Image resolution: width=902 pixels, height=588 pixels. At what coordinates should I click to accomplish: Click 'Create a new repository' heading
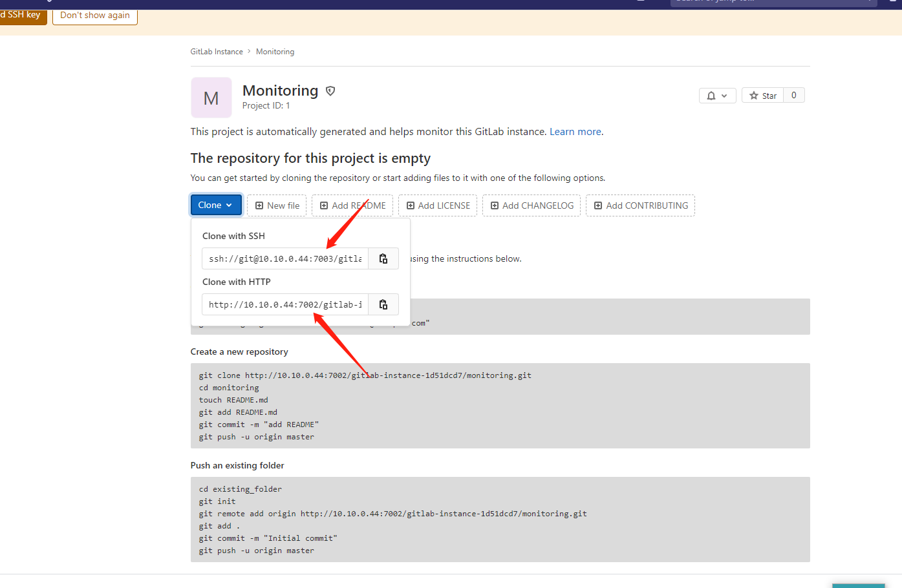pos(239,352)
